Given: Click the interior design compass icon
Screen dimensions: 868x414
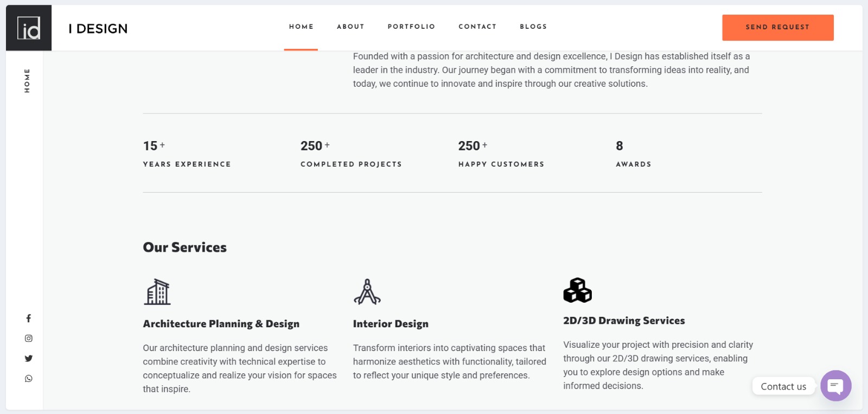Looking at the screenshot, I should (367, 292).
